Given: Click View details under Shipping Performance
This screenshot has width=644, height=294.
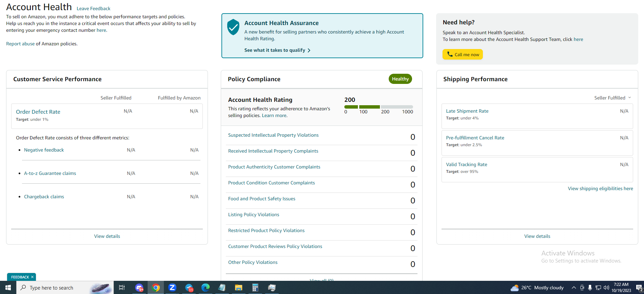Looking at the screenshot, I should point(537,236).
